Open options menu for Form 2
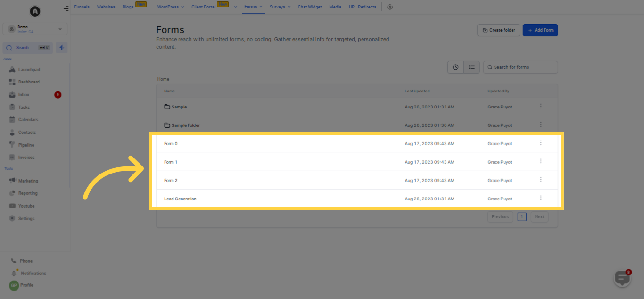 [x=541, y=180]
